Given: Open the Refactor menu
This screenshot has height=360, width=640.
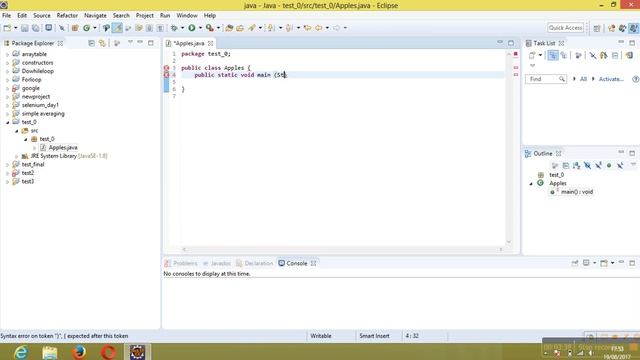Looking at the screenshot, I should coord(67,16).
